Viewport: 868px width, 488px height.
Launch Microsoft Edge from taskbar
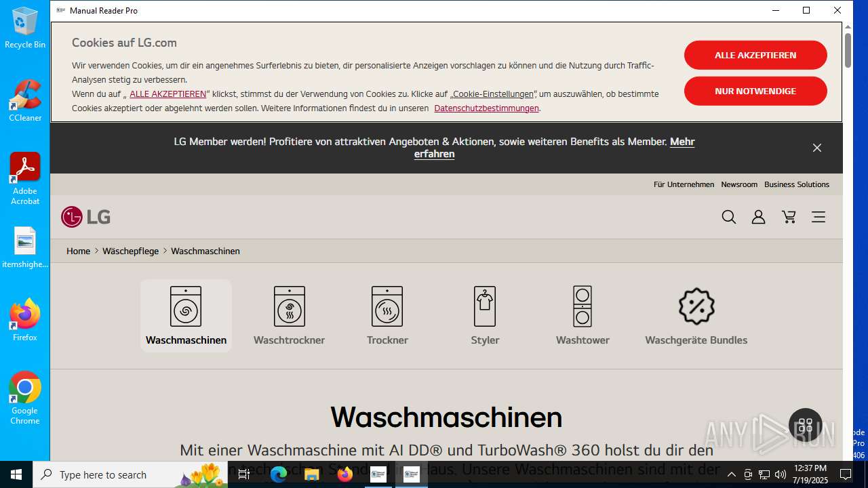click(x=279, y=474)
